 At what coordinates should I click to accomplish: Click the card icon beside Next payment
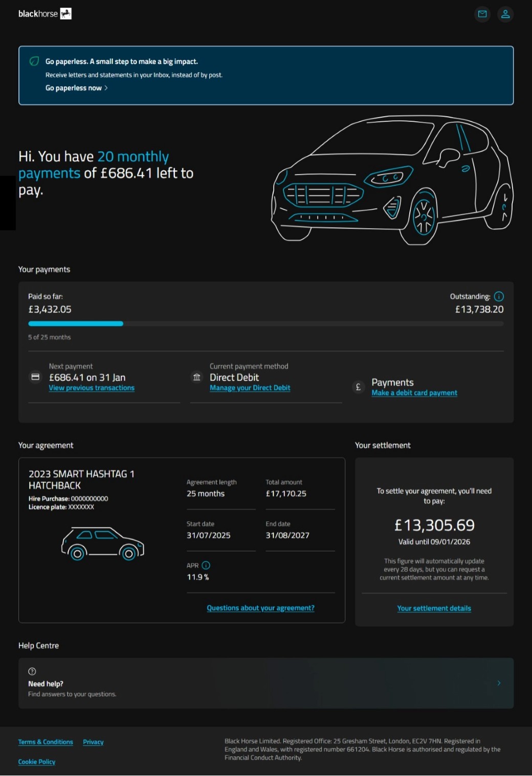tap(35, 378)
